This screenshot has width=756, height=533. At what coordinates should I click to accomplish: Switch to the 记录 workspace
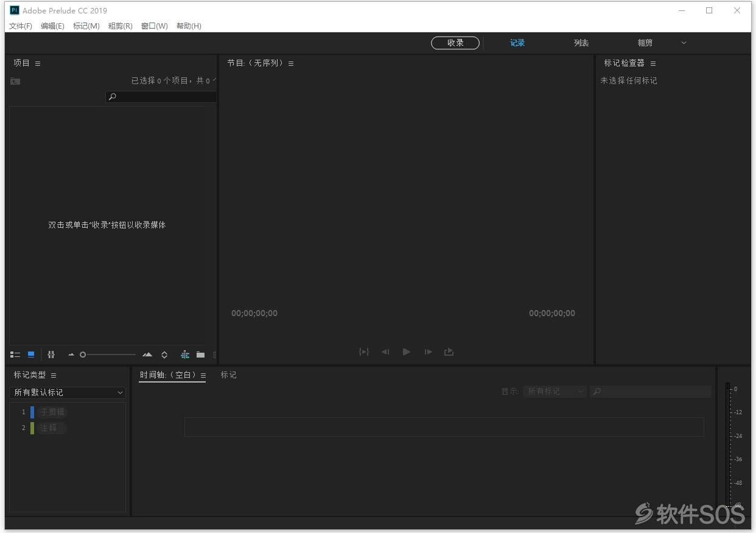click(x=517, y=43)
